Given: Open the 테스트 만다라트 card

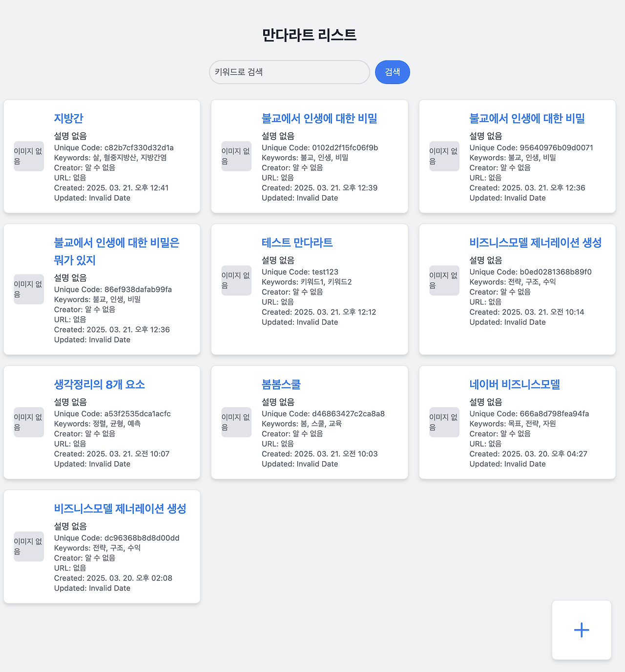Looking at the screenshot, I should click(x=296, y=242).
